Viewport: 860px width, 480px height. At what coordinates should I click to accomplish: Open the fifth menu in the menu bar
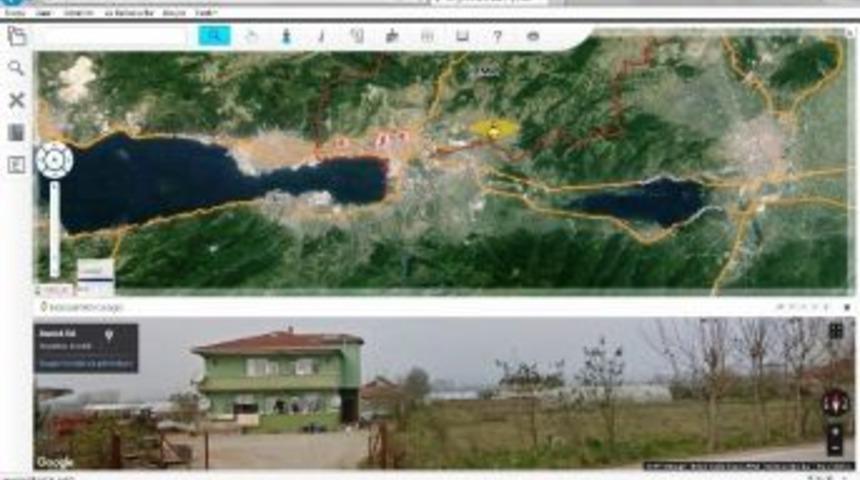(174, 12)
